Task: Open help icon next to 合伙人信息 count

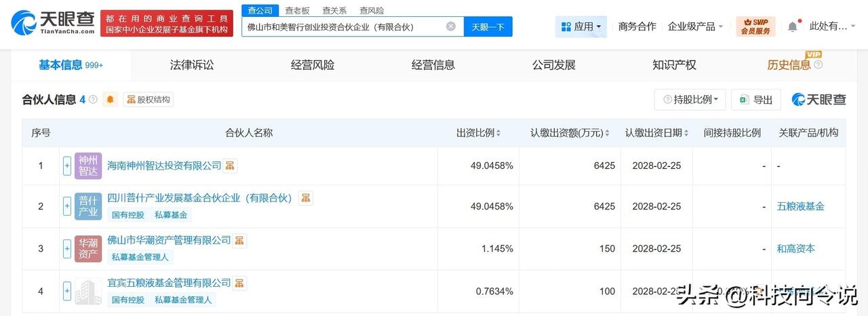Action: point(93,100)
